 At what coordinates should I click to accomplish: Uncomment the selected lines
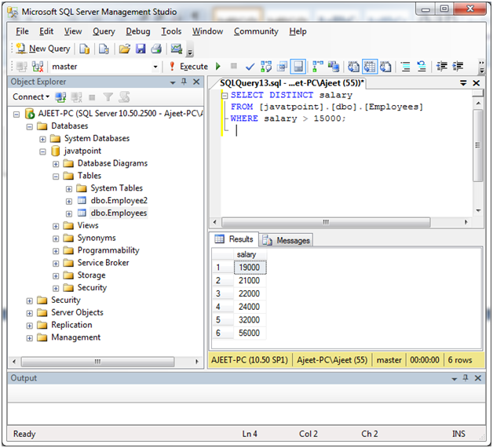point(422,67)
